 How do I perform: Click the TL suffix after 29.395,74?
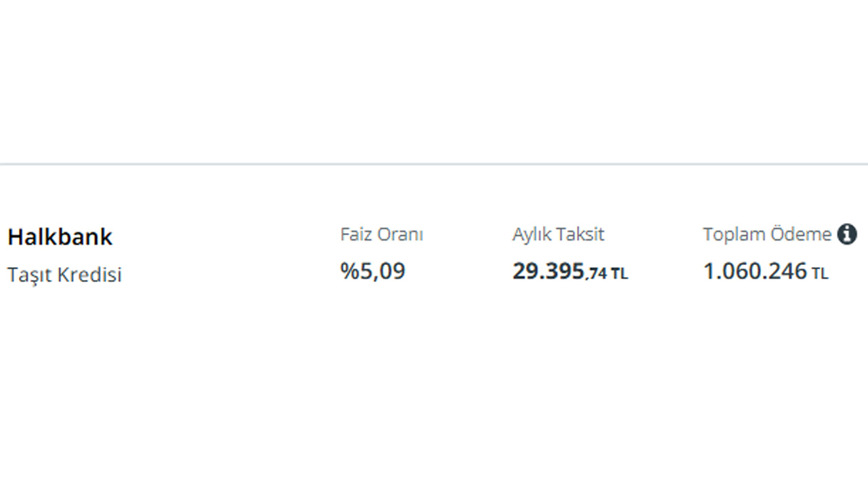[620, 274]
